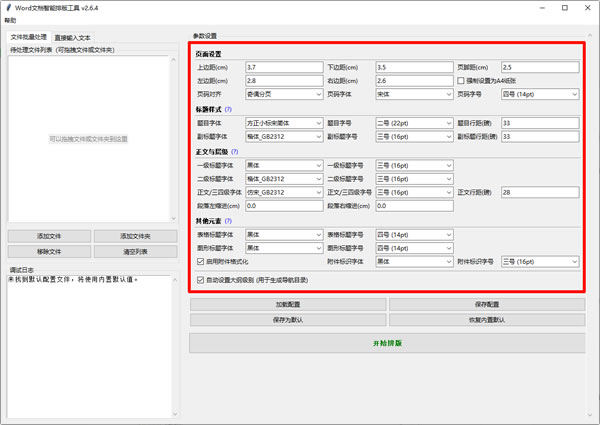The image size is (600, 425).
Task: Toggle the 启用附件格式化 checkbox
Action: (x=200, y=261)
